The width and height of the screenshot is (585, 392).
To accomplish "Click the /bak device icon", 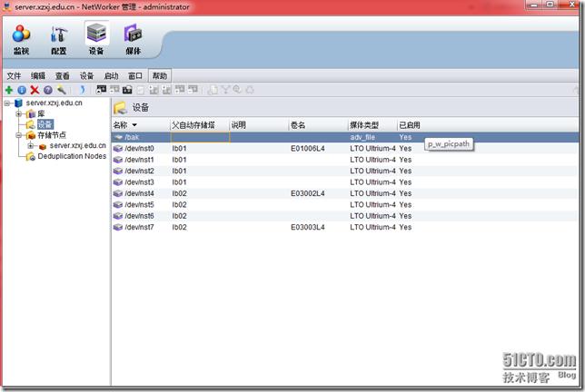I will 118,138.
